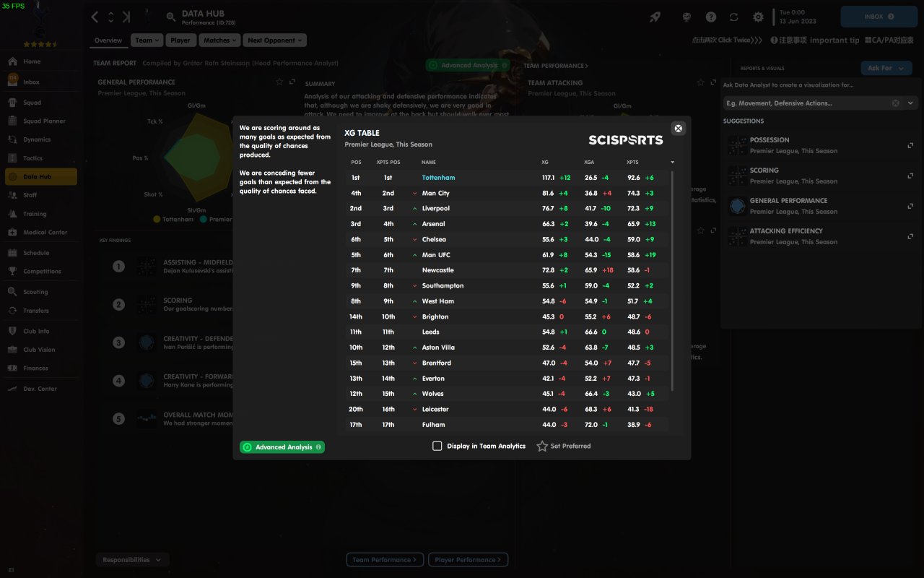
Task: Go back using the top bar arrow
Action: (x=95, y=17)
